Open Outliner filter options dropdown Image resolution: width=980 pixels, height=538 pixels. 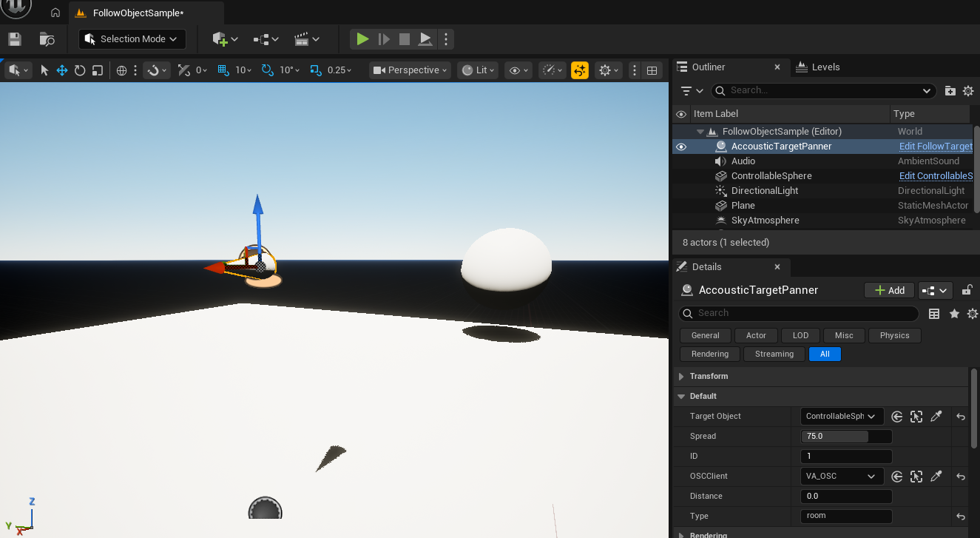[x=692, y=90]
